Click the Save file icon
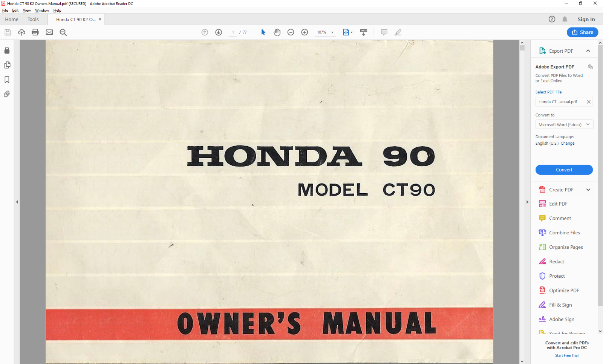 click(8, 32)
